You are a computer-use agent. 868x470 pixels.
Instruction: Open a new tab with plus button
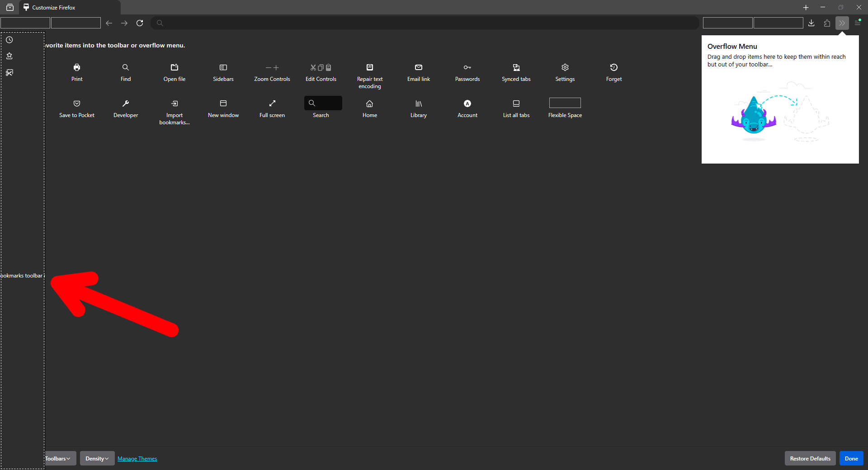point(806,8)
